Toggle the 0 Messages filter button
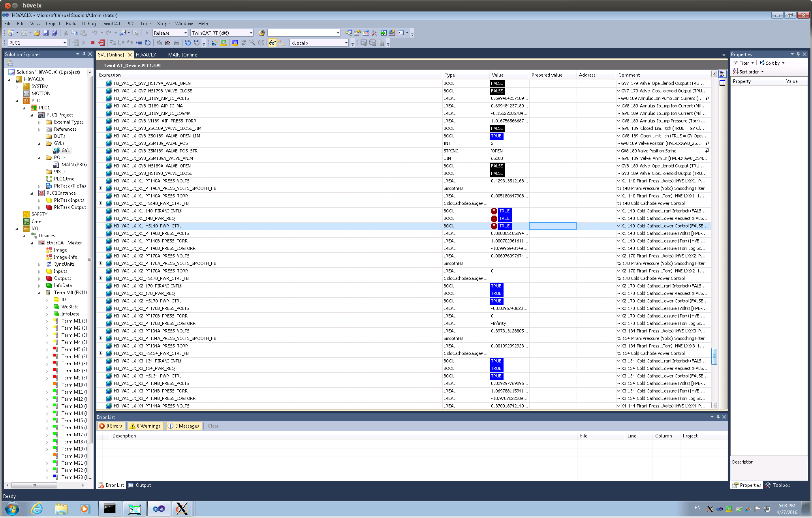812x518 pixels. click(184, 426)
